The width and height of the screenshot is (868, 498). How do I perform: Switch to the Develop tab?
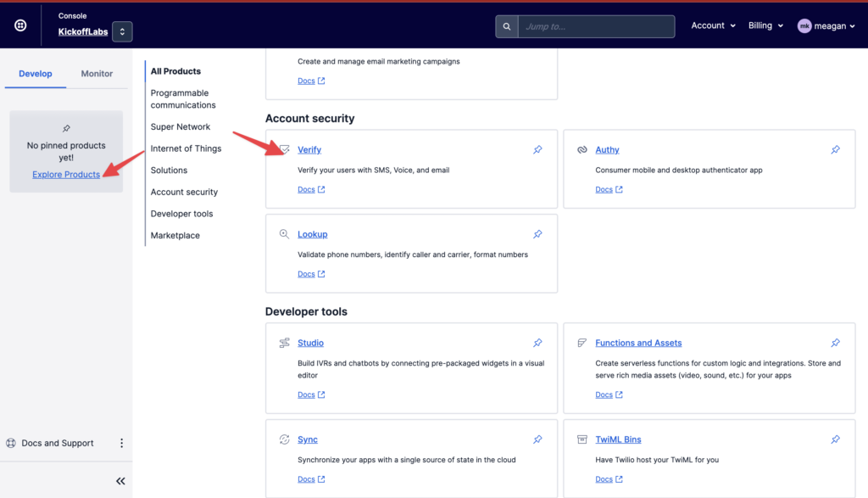pos(36,74)
